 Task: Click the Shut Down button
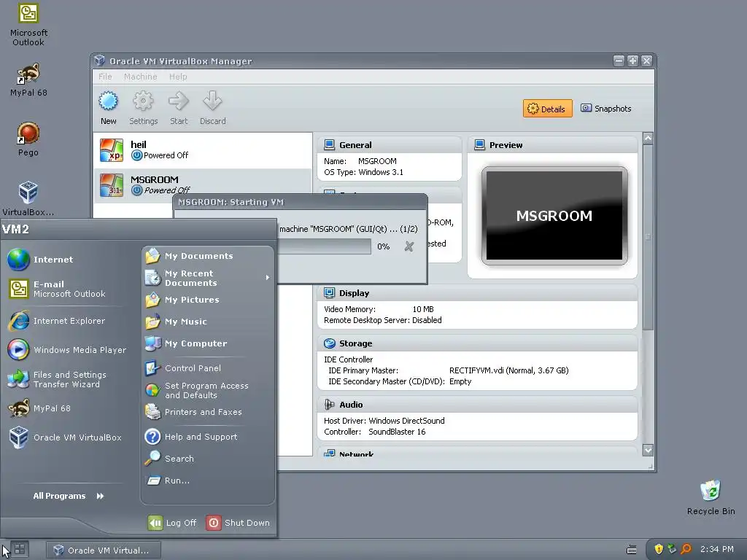point(238,522)
